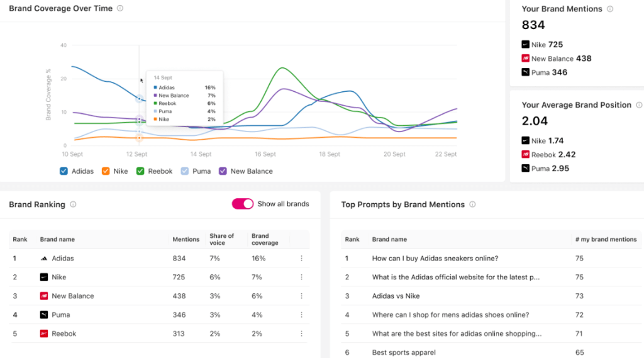Disable the Show all brands switch

pos(243,204)
